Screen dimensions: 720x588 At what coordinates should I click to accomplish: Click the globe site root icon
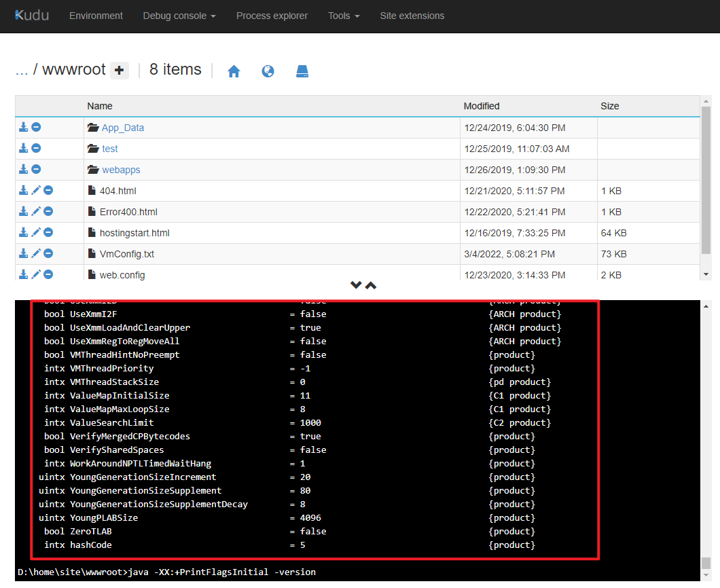268,71
